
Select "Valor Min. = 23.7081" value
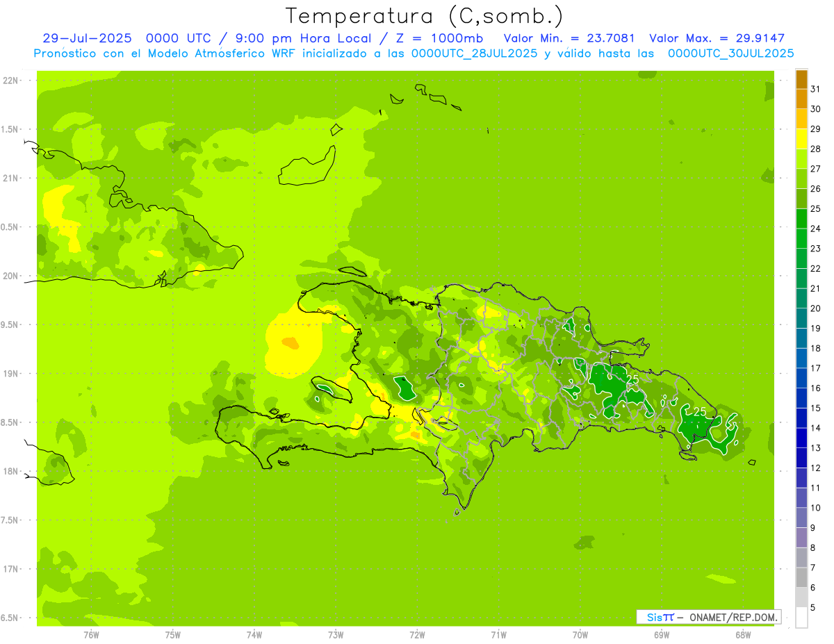coord(569,38)
